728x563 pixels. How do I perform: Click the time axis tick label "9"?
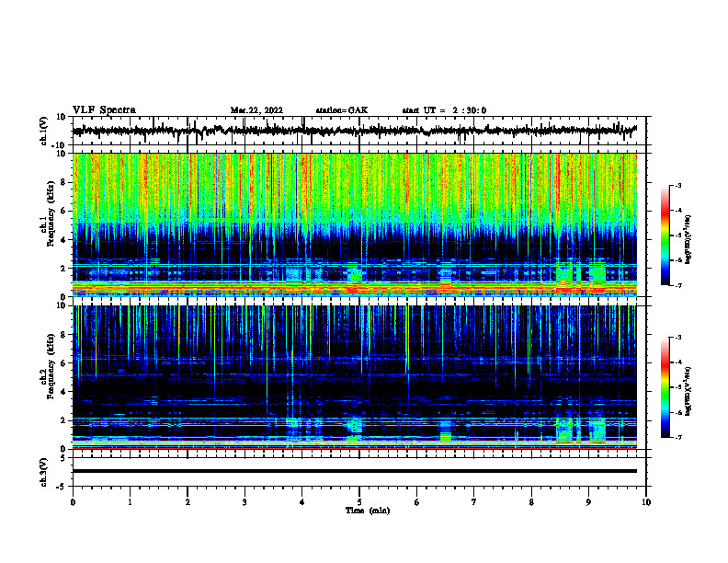pos(588,502)
